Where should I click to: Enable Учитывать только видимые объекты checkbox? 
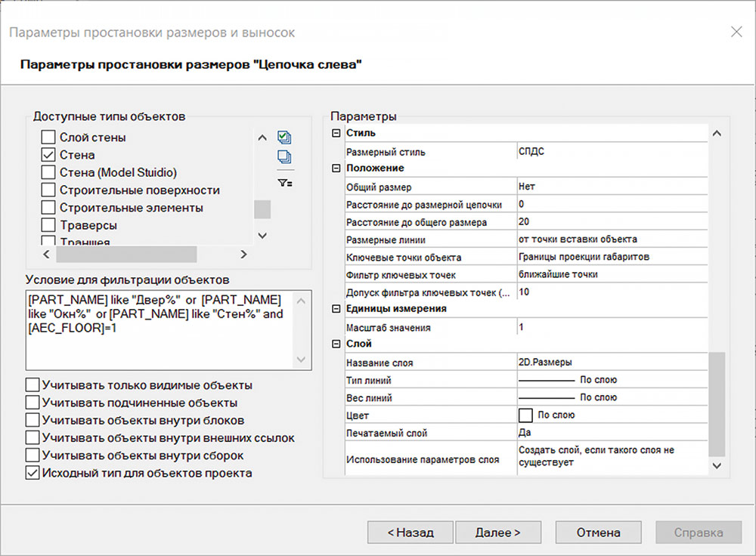pos(33,385)
